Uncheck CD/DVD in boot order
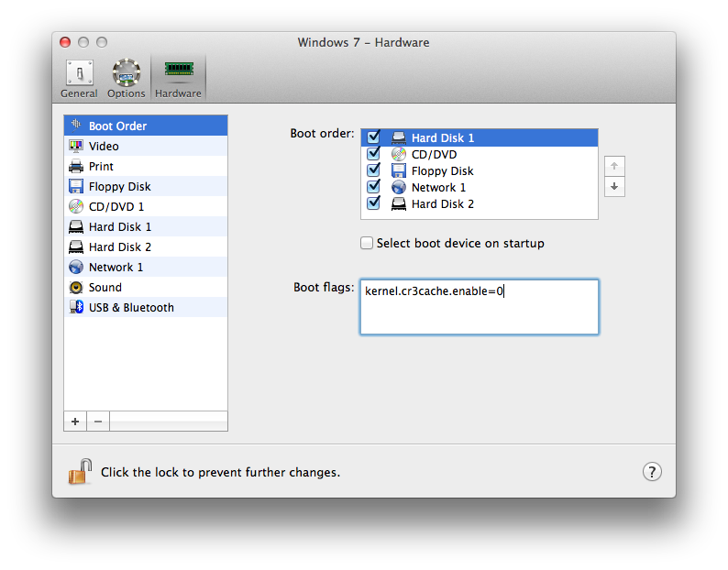This screenshot has height=570, width=728. [x=374, y=154]
